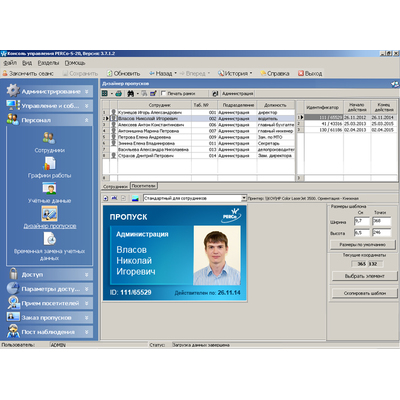Click the printer icon in designer toolbar
400x400 pixels.
(118, 94)
